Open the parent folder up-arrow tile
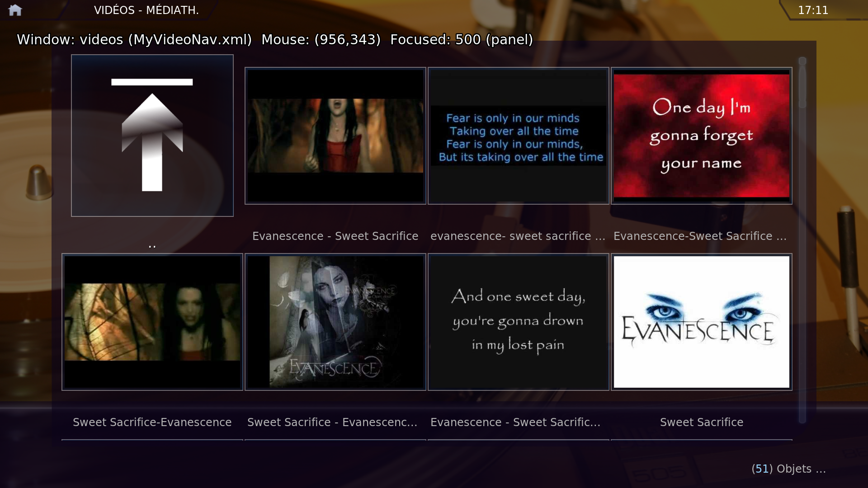 pyautogui.click(x=152, y=136)
